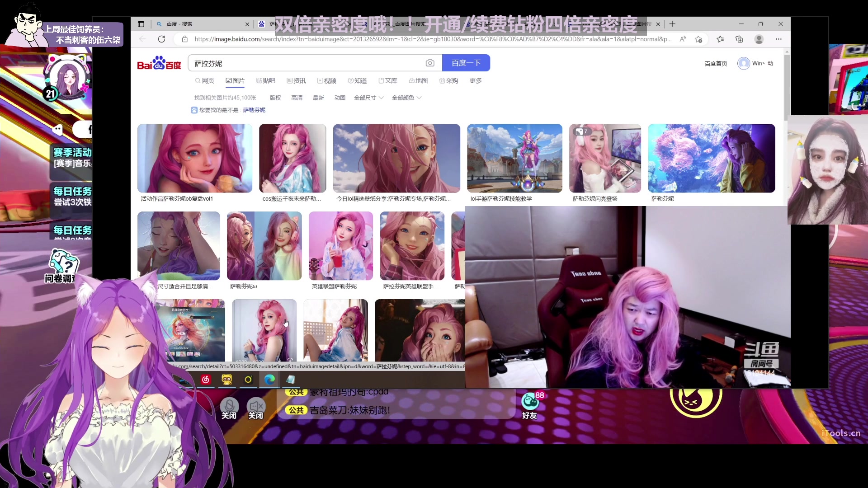This screenshot has height=488, width=868.
Task: Open the 采购 tab
Action: point(449,81)
